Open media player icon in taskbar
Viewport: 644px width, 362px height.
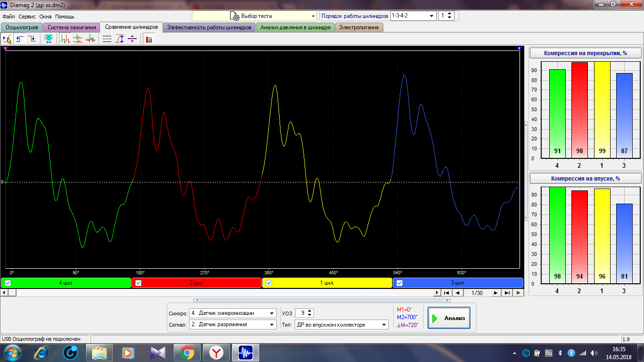click(x=128, y=353)
